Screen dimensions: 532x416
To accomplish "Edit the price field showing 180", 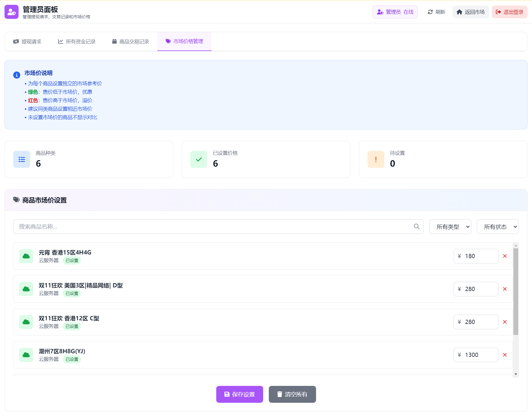I will 476,256.
